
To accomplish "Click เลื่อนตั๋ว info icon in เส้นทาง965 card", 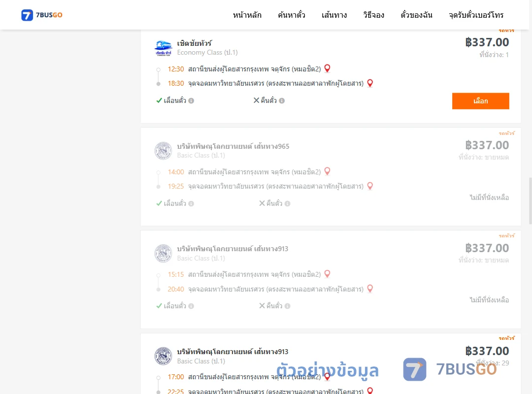I will [x=191, y=203].
